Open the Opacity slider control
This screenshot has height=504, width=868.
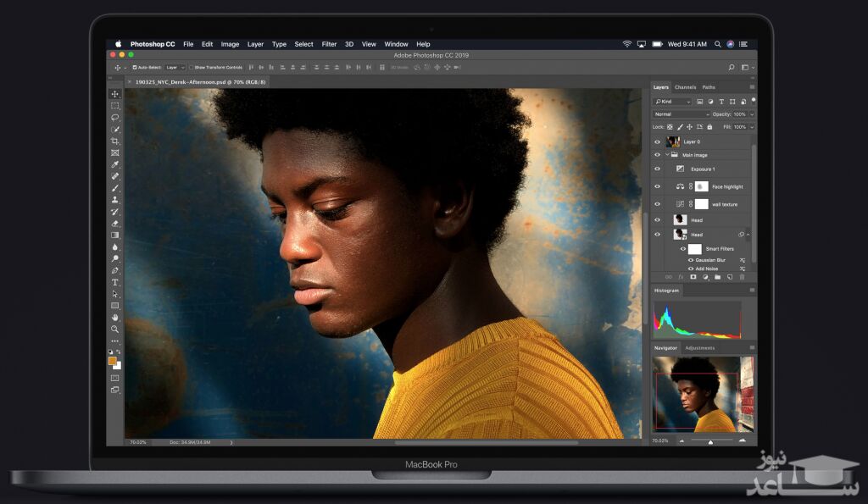coord(751,115)
